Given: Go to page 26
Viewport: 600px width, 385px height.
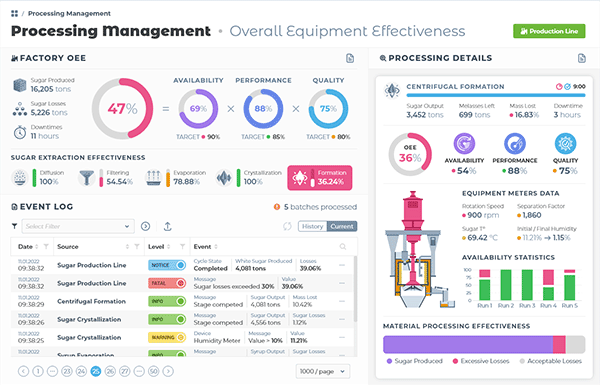Looking at the screenshot, I should tap(110, 371).
